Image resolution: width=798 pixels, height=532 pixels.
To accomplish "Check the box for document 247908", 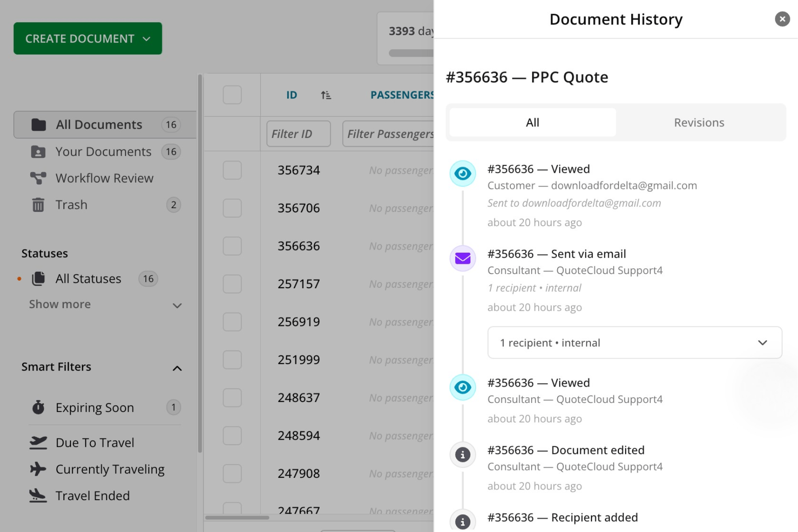I will [x=232, y=473].
